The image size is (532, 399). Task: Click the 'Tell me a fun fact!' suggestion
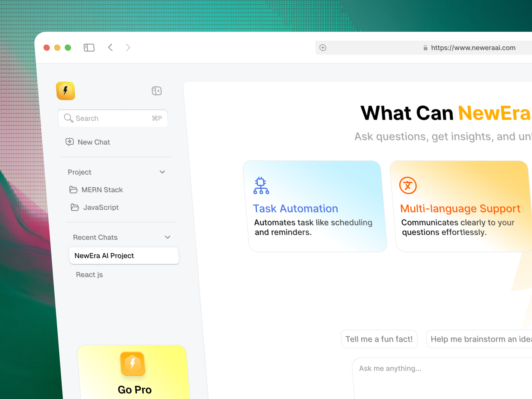(x=379, y=339)
